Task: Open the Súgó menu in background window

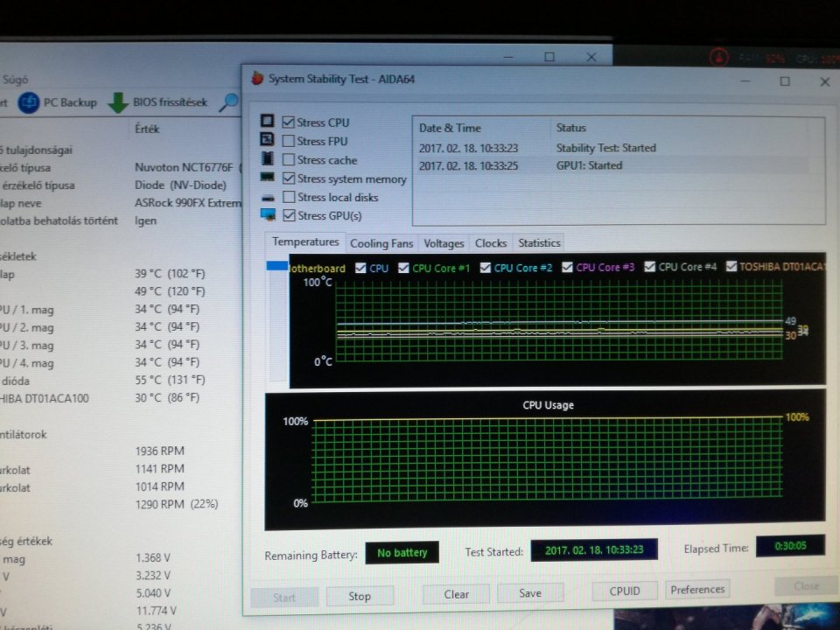Action: pyautogui.click(x=15, y=80)
